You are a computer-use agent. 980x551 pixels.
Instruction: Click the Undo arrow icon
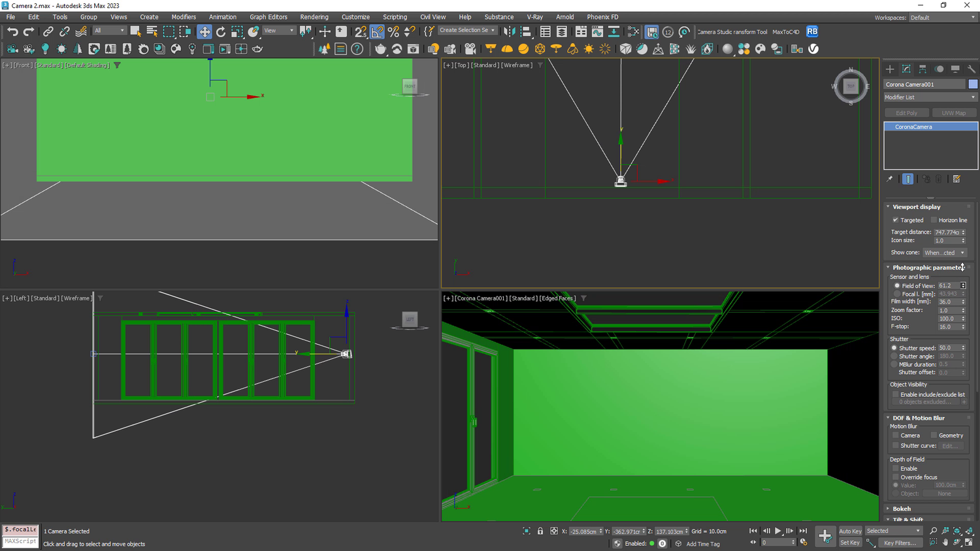[x=12, y=31]
